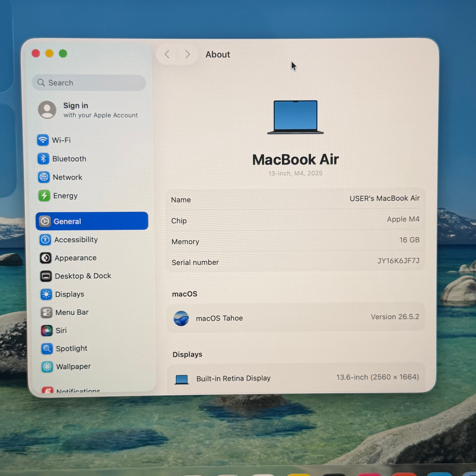Click the Built-in Retina Display label
476x476 pixels.
(233, 378)
